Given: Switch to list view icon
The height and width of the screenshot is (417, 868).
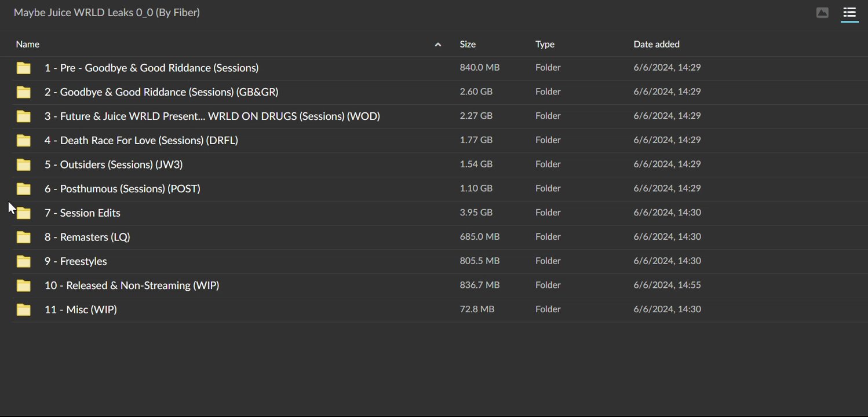Looking at the screenshot, I should tap(849, 13).
